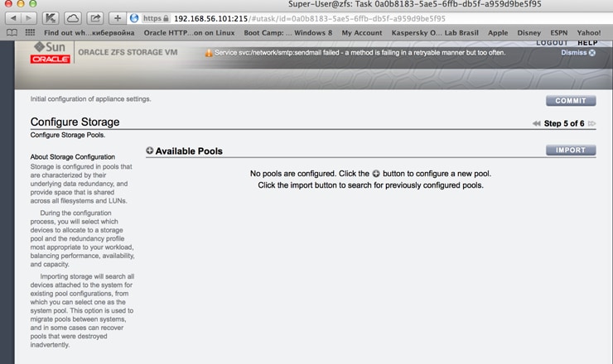This screenshot has height=364, width=613.
Task: Go to next step with right arrow icon
Action: click(x=592, y=123)
